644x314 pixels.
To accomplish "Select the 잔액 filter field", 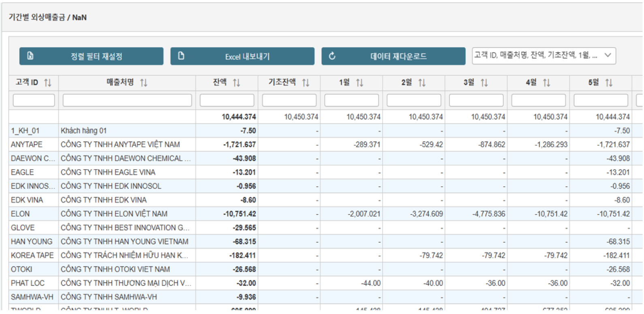I will pyautogui.click(x=227, y=100).
